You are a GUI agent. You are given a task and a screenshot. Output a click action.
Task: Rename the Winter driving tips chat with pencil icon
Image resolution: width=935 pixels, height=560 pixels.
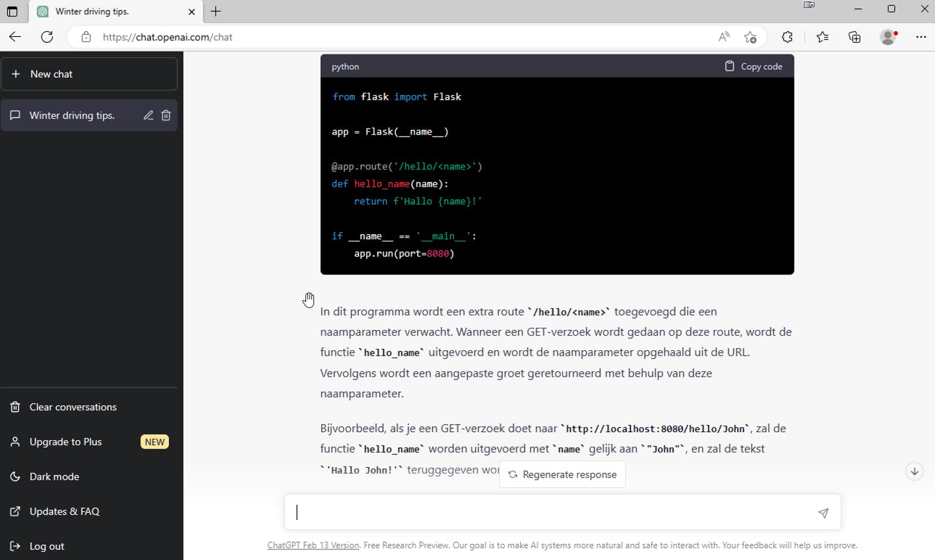tap(148, 115)
